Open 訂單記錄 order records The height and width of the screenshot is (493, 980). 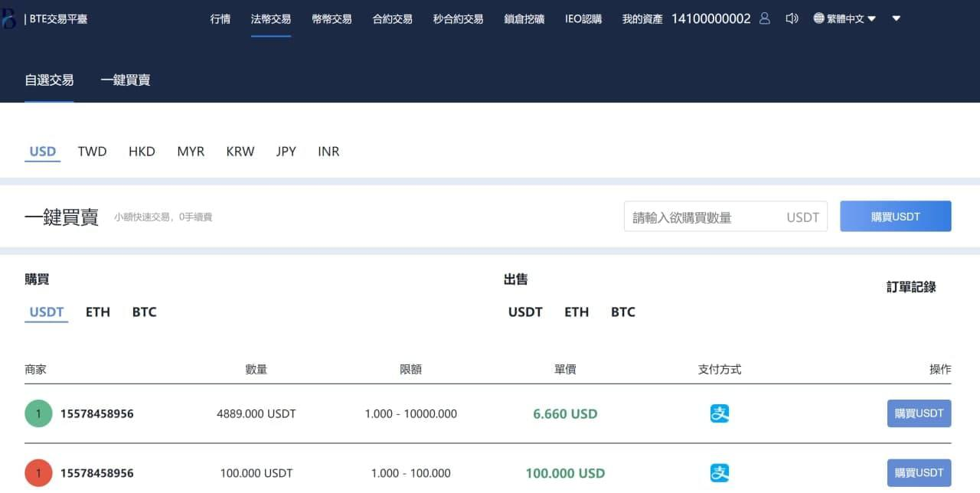911,287
